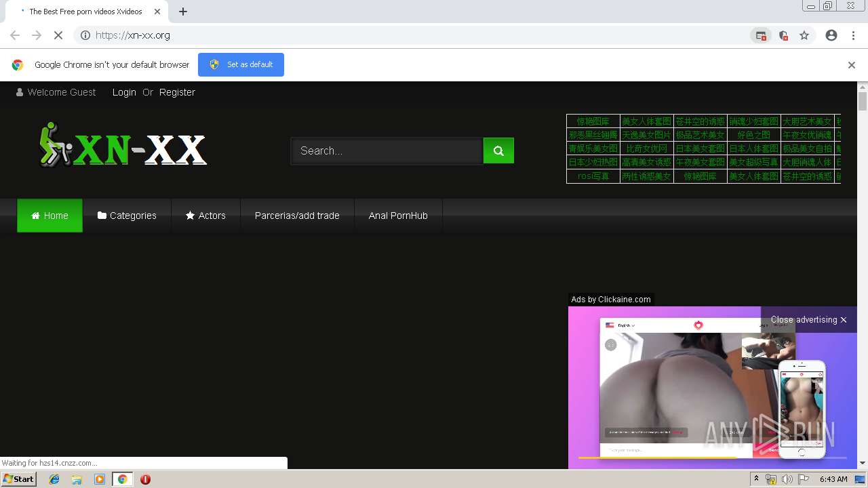Focus the Search input box

[387, 150]
